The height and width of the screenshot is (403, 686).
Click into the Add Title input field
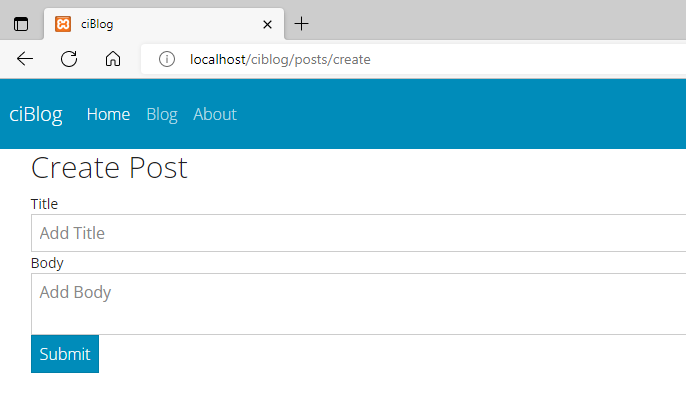[x=358, y=233]
